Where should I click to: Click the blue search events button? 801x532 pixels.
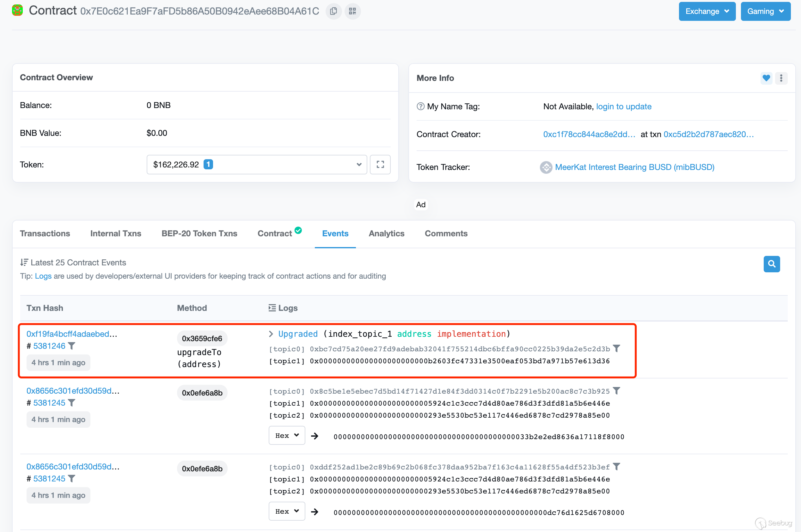(771, 264)
